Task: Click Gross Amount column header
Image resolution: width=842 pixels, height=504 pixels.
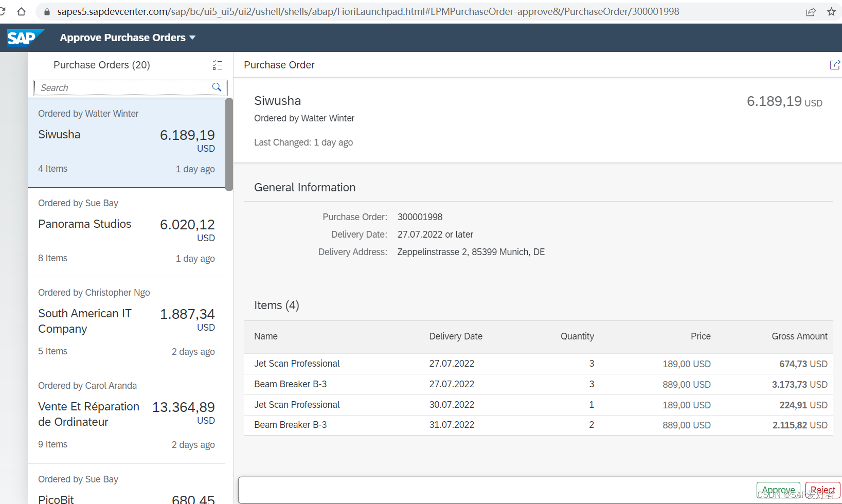Action: 799,336
